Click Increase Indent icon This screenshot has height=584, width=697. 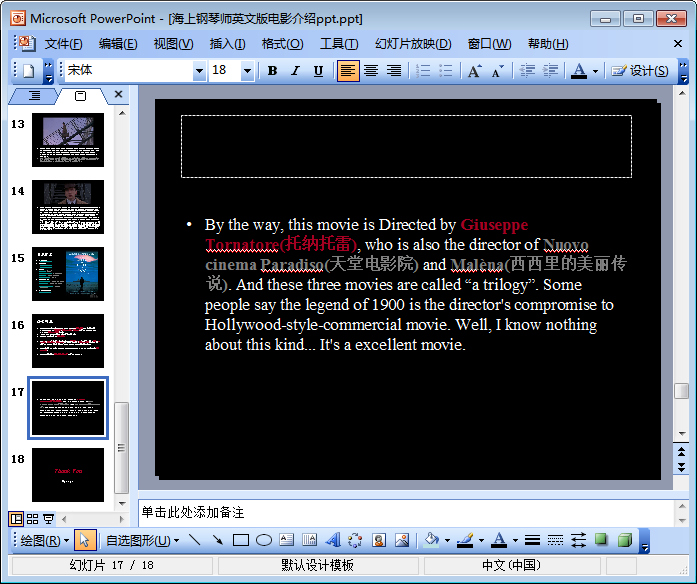(550, 71)
